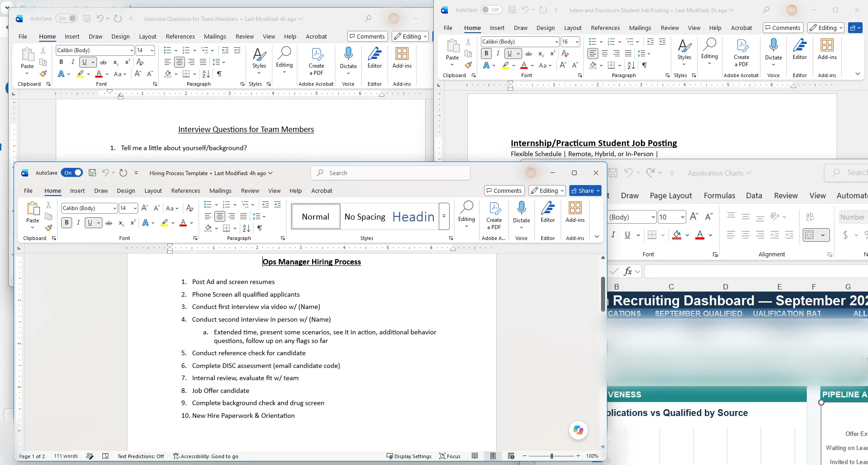Click Undo in Hiring Process Template window
This screenshot has height=465, width=868.
pos(106,173)
